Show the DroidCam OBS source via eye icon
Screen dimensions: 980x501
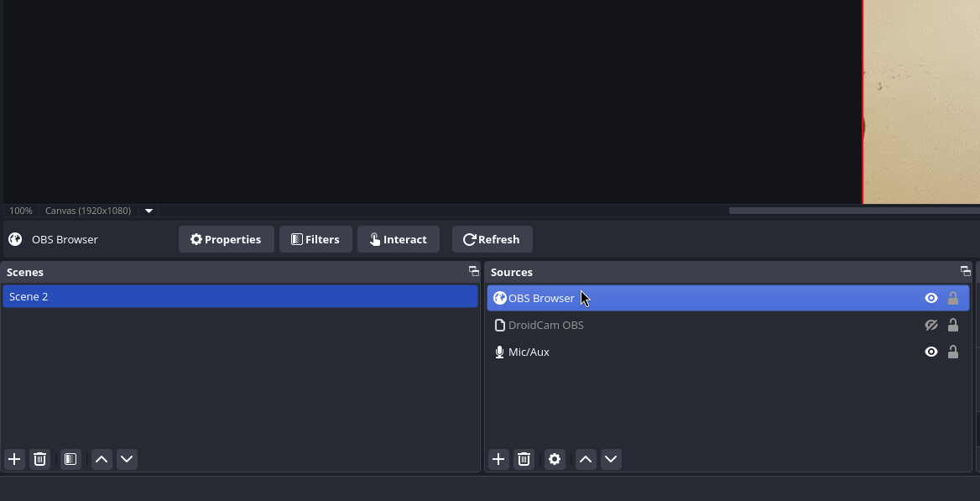pyautogui.click(x=931, y=326)
